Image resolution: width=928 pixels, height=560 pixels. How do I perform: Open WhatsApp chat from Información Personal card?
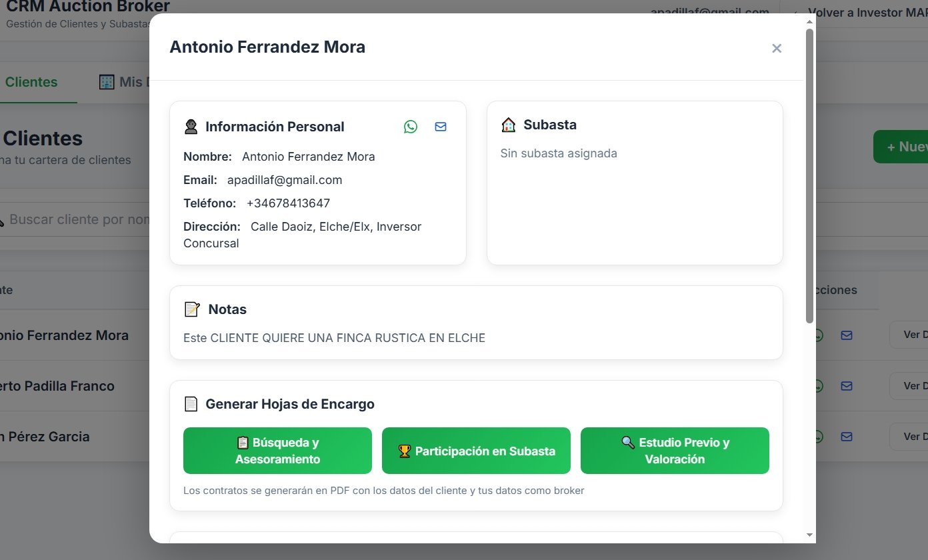pos(411,127)
